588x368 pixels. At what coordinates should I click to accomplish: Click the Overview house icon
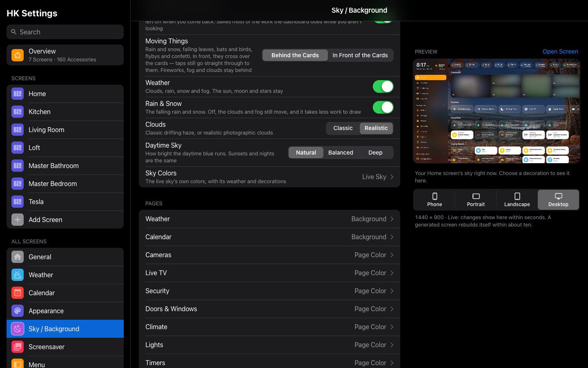(18, 55)
